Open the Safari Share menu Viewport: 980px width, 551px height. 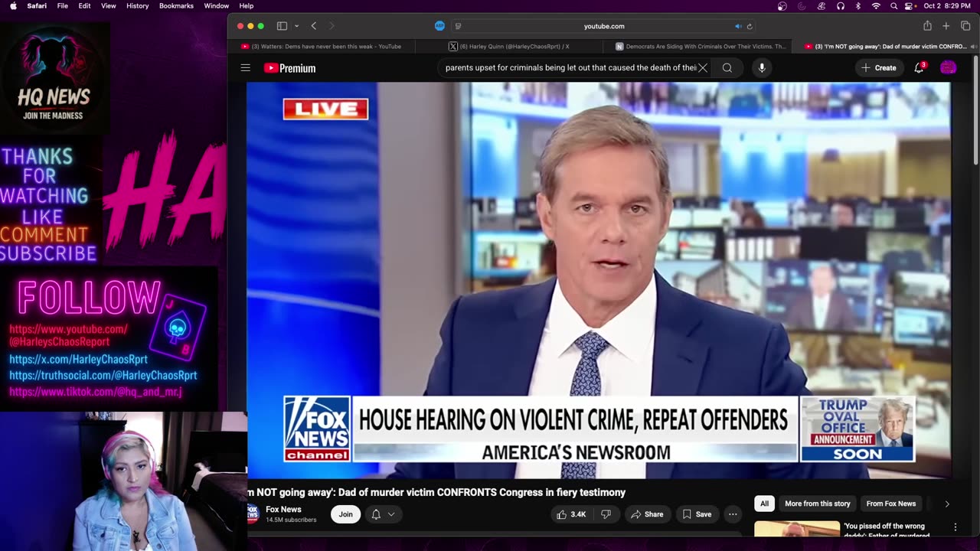tap(927, 26)
